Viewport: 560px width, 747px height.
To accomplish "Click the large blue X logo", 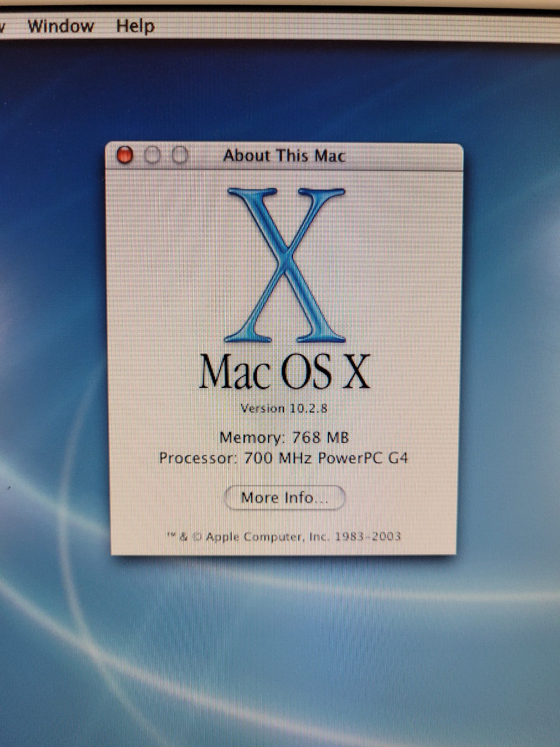I will pyautogui.click(x=285, y=265).
